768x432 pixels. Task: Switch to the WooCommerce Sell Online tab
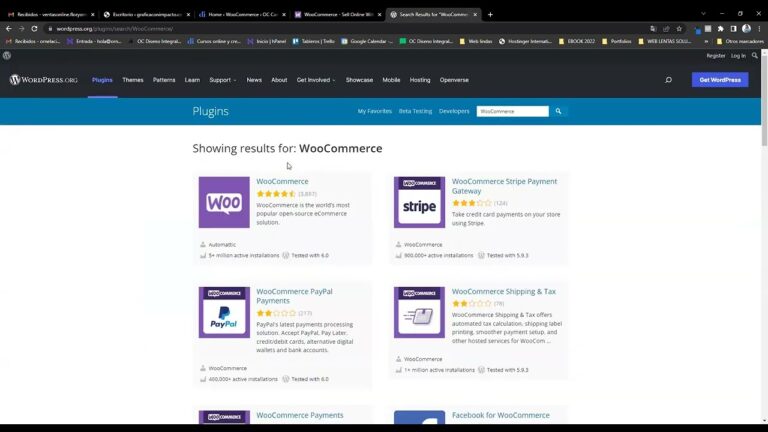point(337,15)
